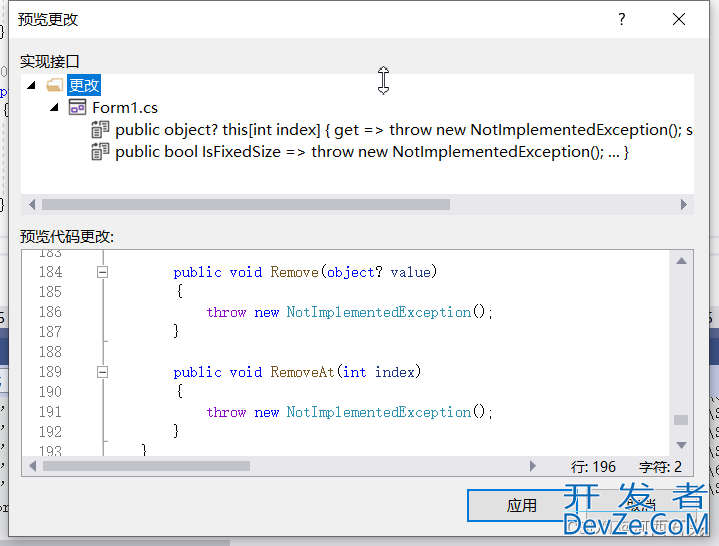
Task: Close the 预览更改 dialog
Action: tap(679, 19)
